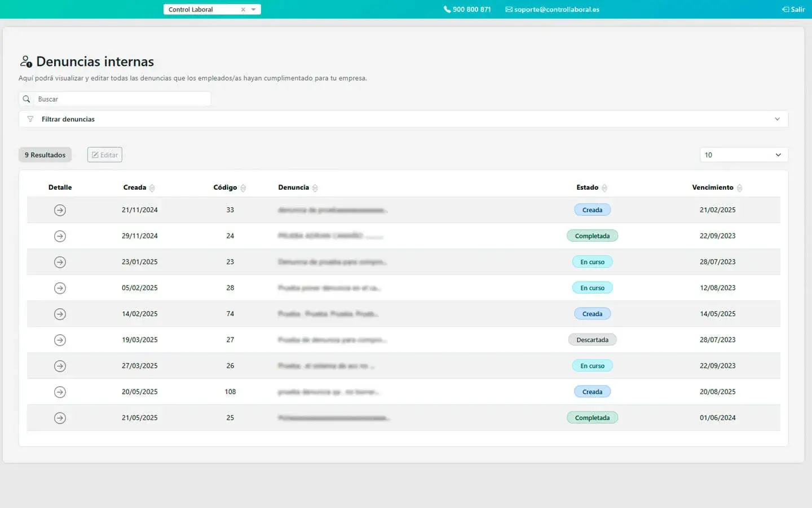Screen dimensions: 812x508
Task: Click En curso badge for code 28
Action: coord(592,288)
